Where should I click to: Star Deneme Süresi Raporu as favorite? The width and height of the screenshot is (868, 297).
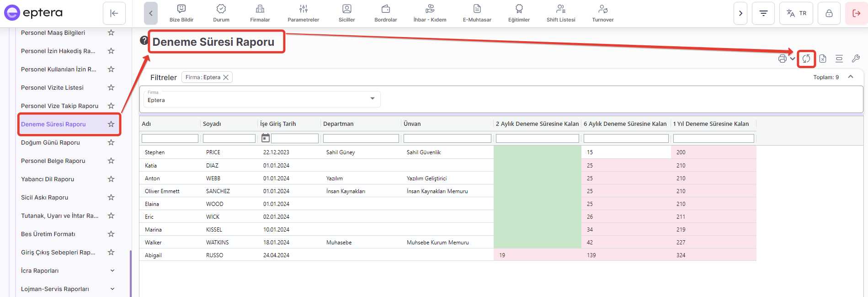point(111,124)
